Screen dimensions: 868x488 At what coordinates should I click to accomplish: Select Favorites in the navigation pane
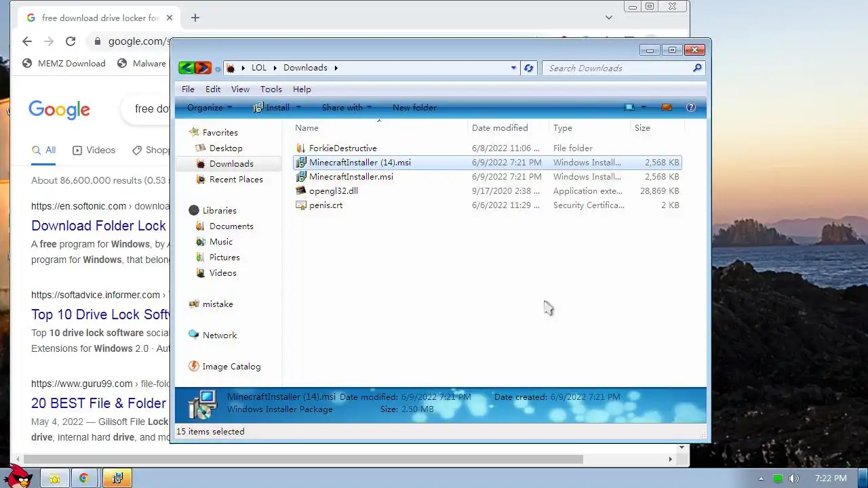point(220,132)
